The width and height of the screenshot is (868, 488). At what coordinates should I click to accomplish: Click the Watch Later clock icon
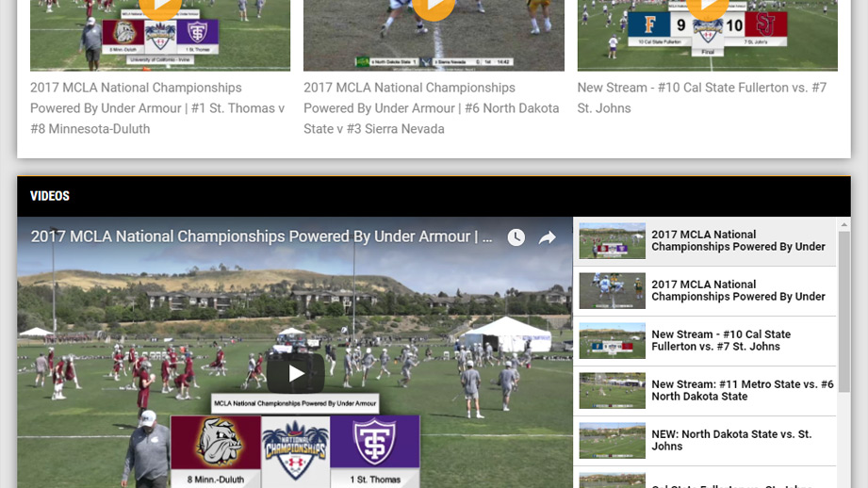(516, 237)
